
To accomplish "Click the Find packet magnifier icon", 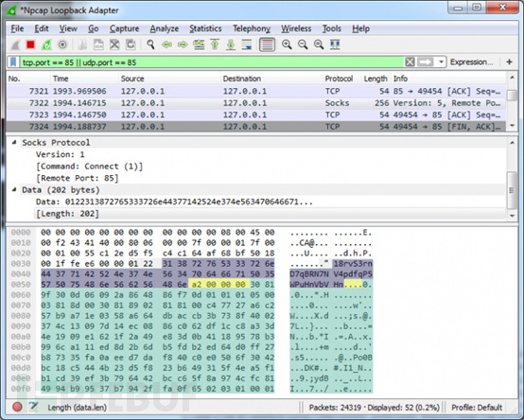I will pyautogui.click(x=150, y=44).
